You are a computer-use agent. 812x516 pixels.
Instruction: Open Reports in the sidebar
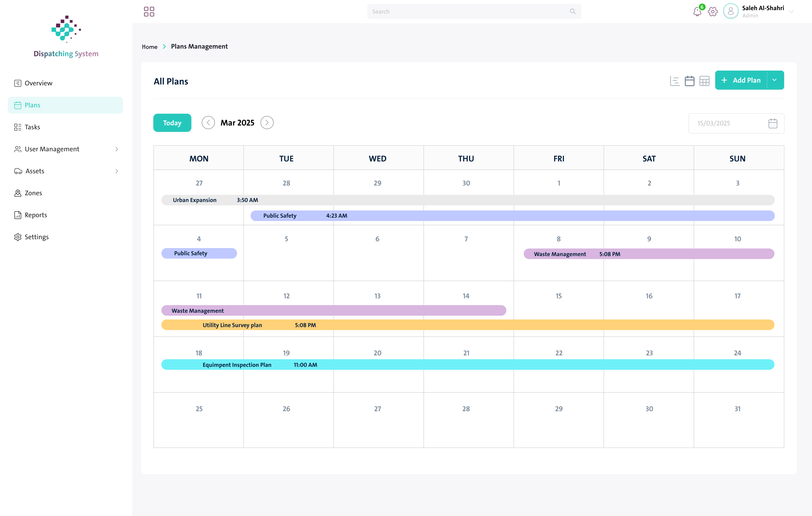(65, 215)
